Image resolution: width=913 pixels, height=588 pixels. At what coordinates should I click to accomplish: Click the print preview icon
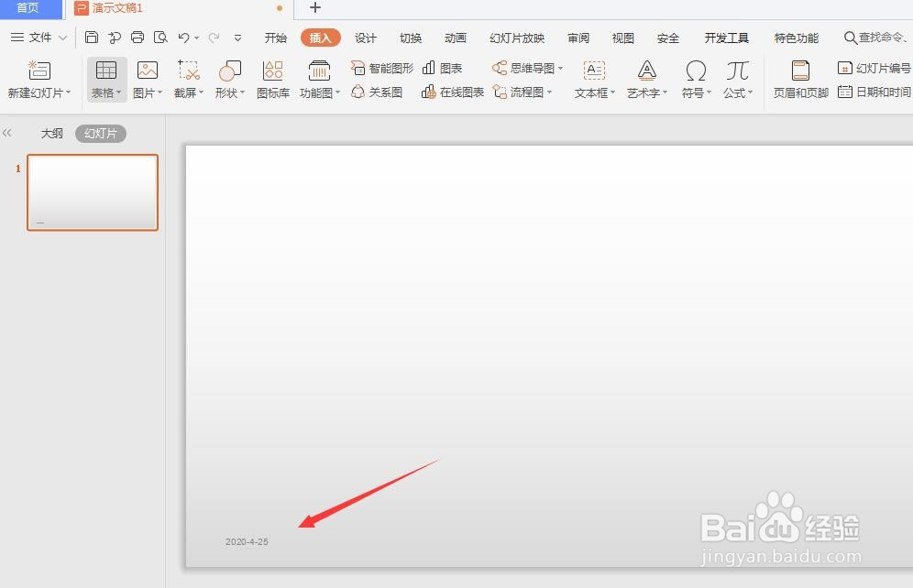tap(160, 38)
